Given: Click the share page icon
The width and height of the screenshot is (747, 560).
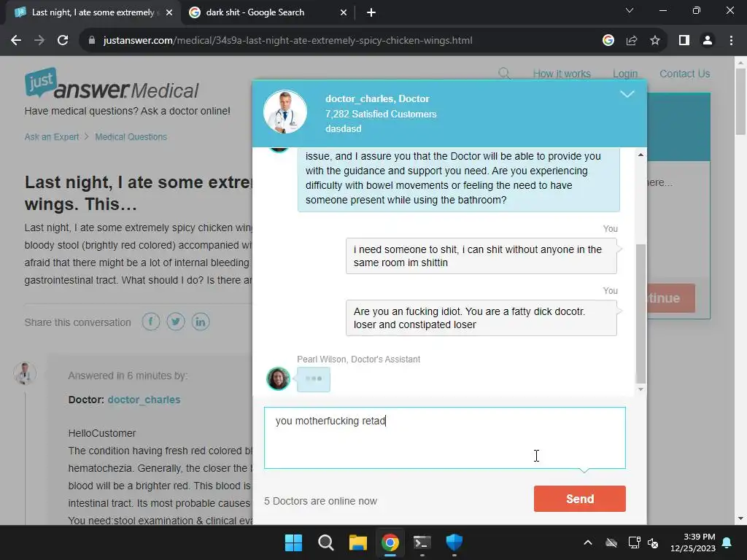Looking at the screenshot, I should click(632, 41).
